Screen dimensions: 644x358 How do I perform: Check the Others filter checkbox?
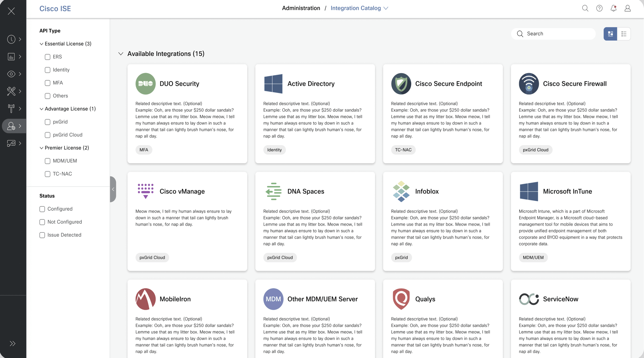point(48,96)
